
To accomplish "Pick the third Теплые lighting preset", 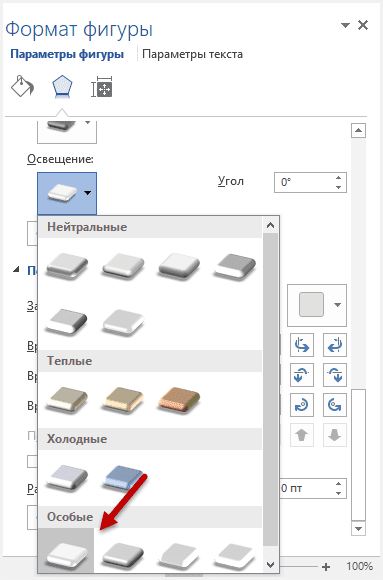I will coord(179,400).
